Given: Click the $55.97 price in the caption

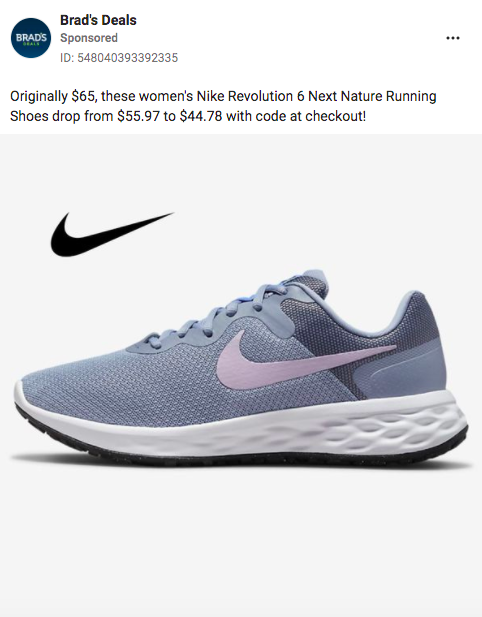Looking at the screenshot, I should (x=139, y=116).
